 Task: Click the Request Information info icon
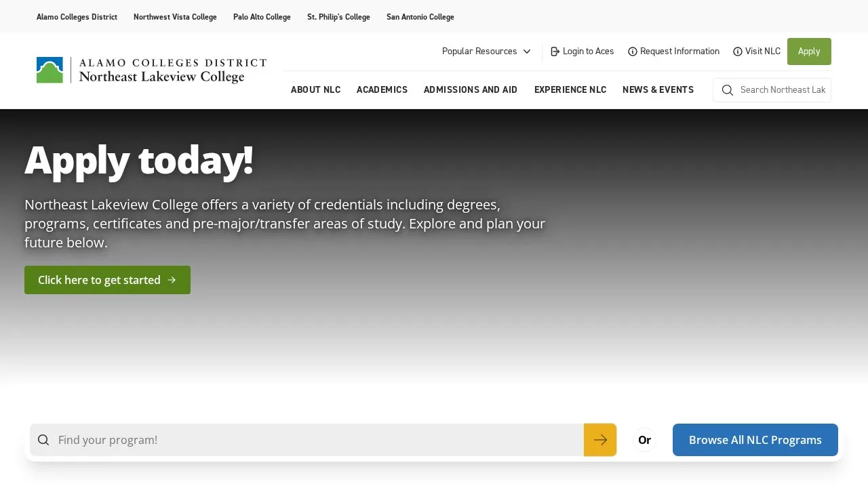633,52
